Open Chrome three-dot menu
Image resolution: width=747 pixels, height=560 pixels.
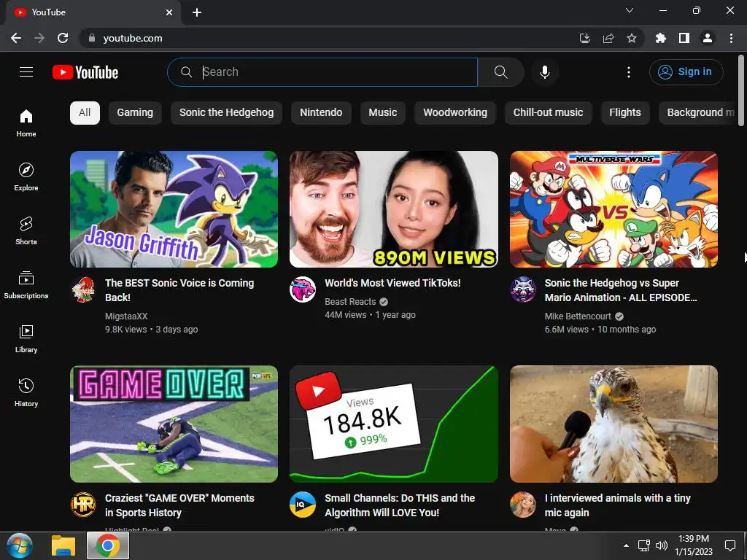[x=731, y=38]
